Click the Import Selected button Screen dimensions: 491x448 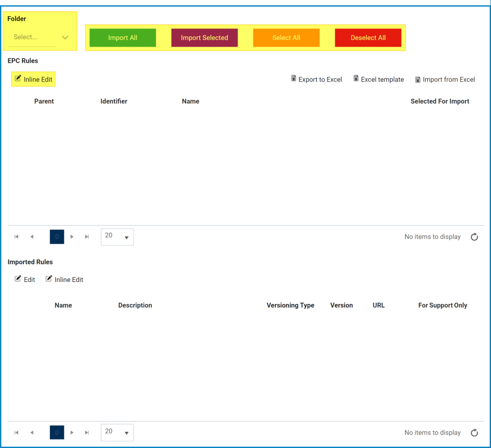click(x=204, y=37)
